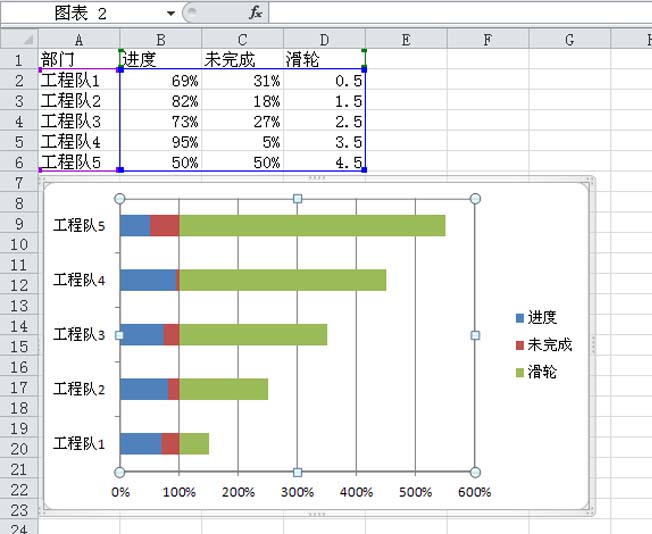Click cell A4 with 工程队3
This screenshot has height=534, width=652.
[79, 121]
